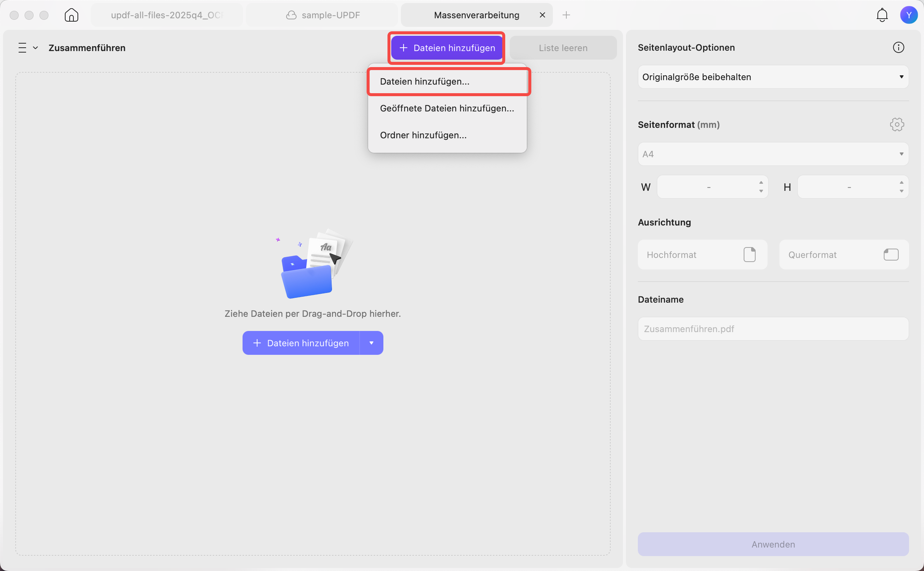The height and width of the screenshot is (571, 924).
Task: Open the Zusammenführen tool list icon
Action: (x=28, y=48)
